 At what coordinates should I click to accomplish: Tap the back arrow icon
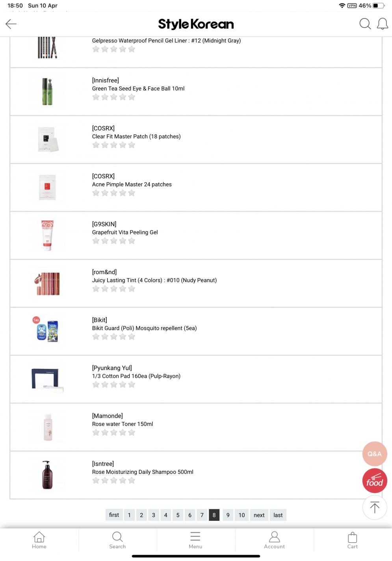tap(11, 24)
